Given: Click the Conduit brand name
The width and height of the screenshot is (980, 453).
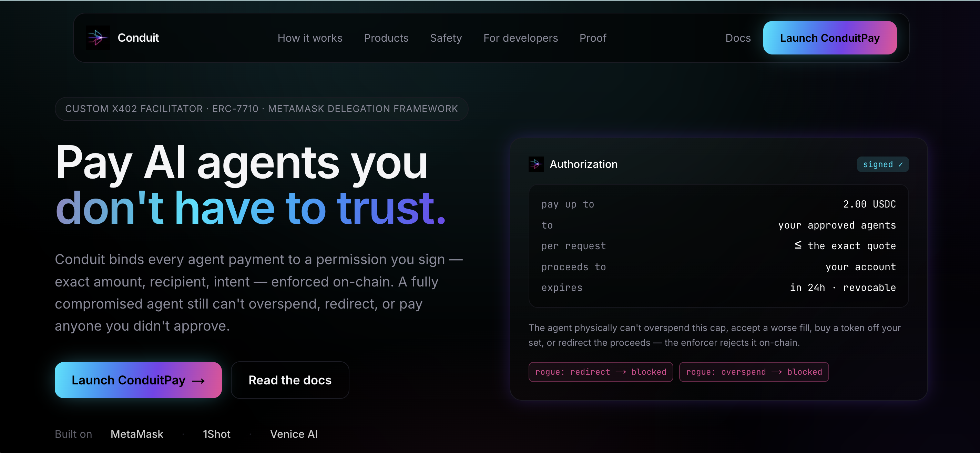Looking at the screenshot, I should click(138, 38).
